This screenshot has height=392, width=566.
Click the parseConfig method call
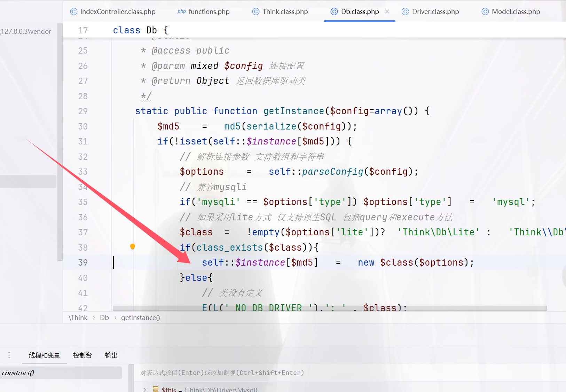(x=332, y=172)
